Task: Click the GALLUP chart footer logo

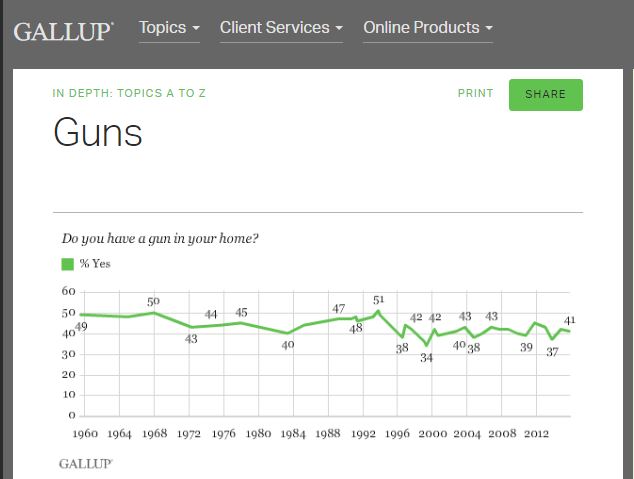Action: pyautogui.click(x=86, y=464)
